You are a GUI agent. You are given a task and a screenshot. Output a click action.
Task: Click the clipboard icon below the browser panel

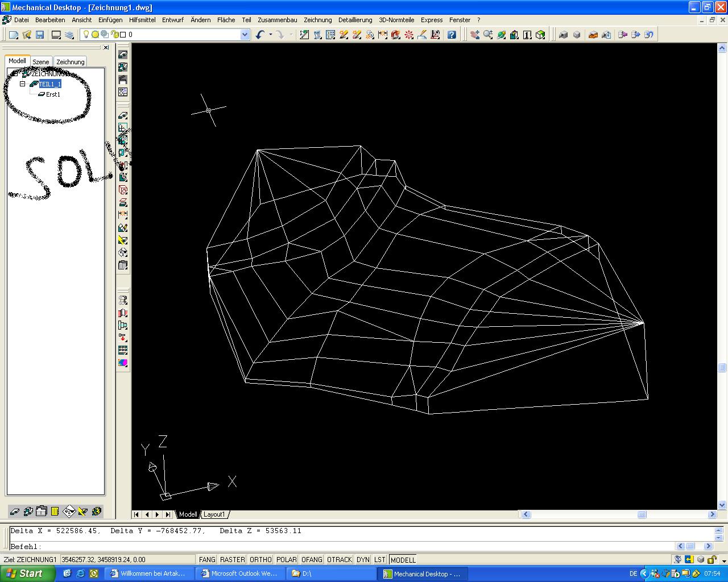tap(41, 511)
